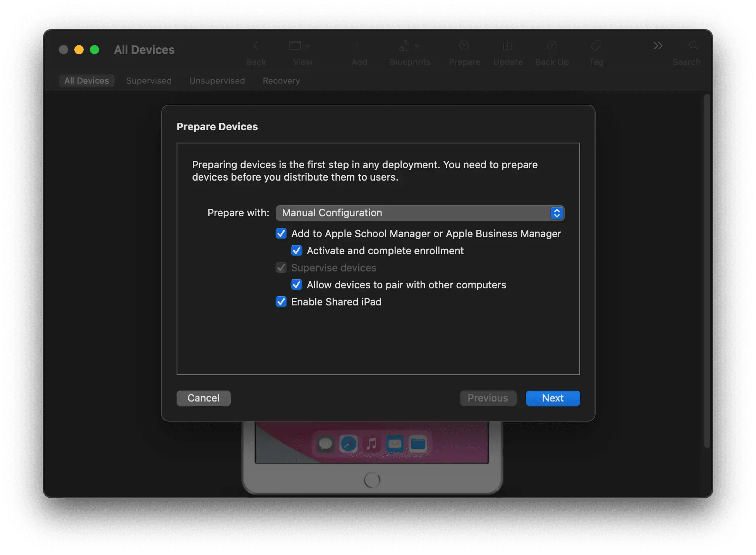
Task: Click the yellow minimize window button
Action: [x=79, y=50]
